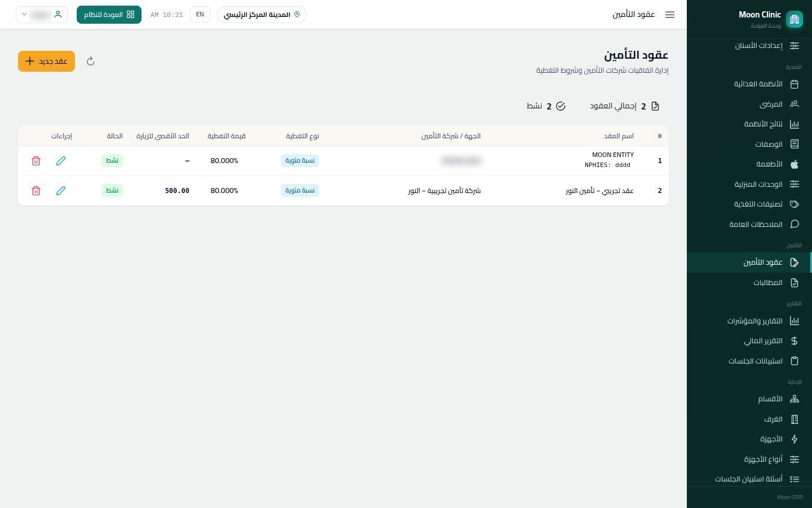Click the شركة تأمين تجريبية – النور cell
This screenshot has height=508, width=812.
(x=444, y=191)
